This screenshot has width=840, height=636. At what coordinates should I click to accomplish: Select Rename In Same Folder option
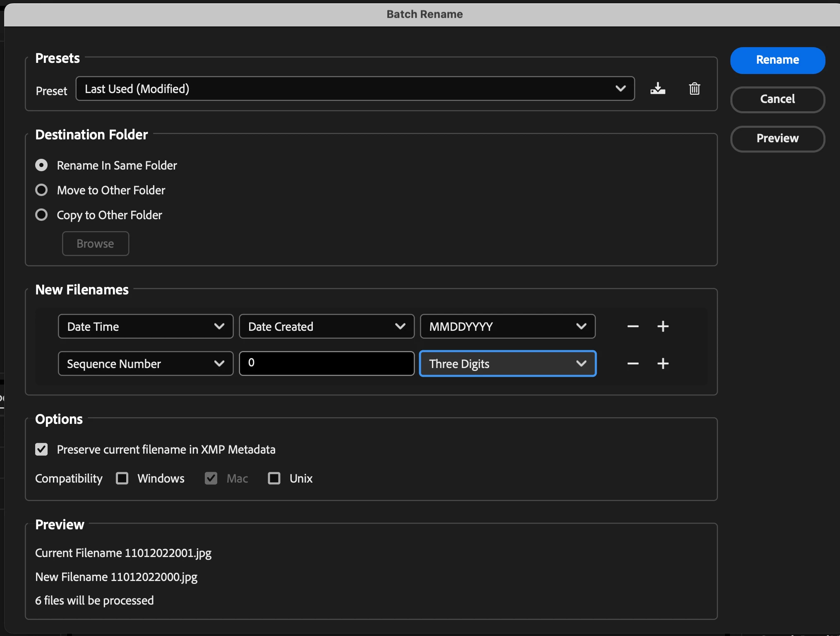click(41, 165)
